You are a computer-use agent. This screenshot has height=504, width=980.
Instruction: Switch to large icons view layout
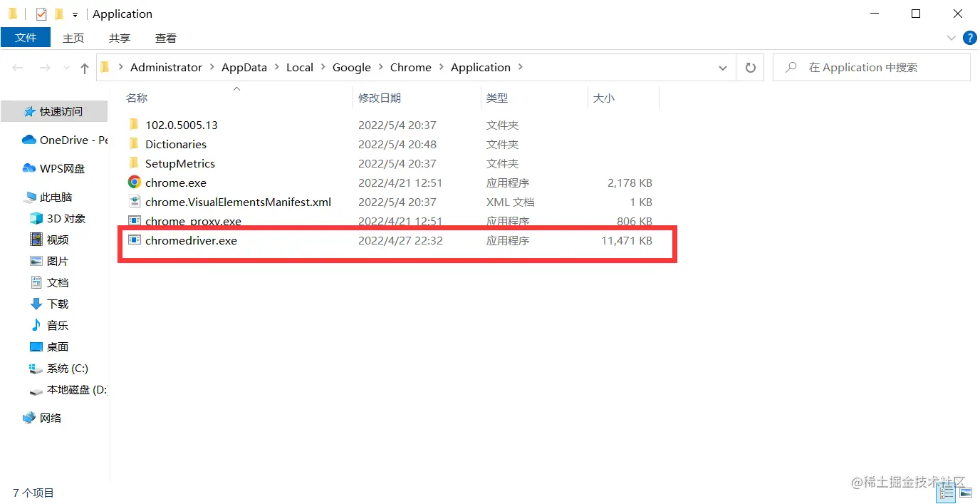click(x=966, y=493)
